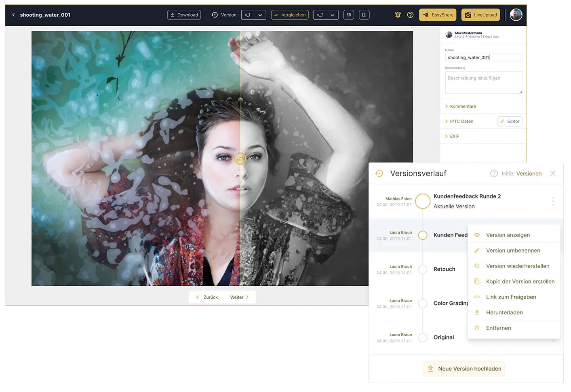Open the Hilfe: Versionen link
The height and width of the screenshot is (392, 571).
(520, 173)
